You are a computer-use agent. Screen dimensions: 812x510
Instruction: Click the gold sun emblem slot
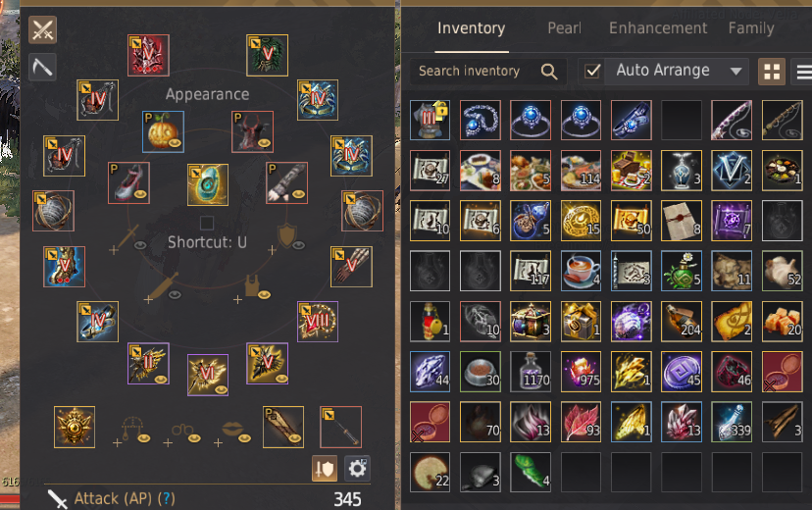point(75,427)
